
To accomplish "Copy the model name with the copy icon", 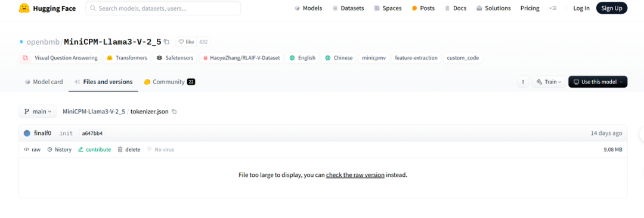I will (x=166, y=42).
